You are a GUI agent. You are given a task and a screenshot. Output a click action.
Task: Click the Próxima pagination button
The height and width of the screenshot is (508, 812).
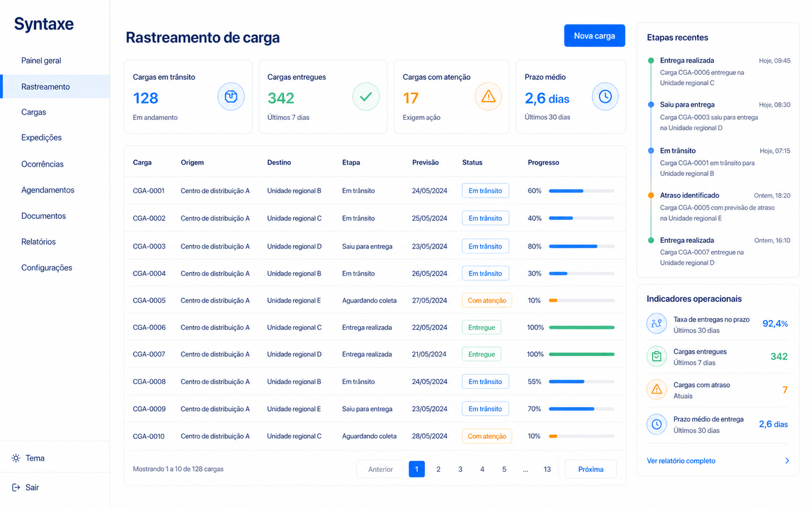(x=591, y=469)
